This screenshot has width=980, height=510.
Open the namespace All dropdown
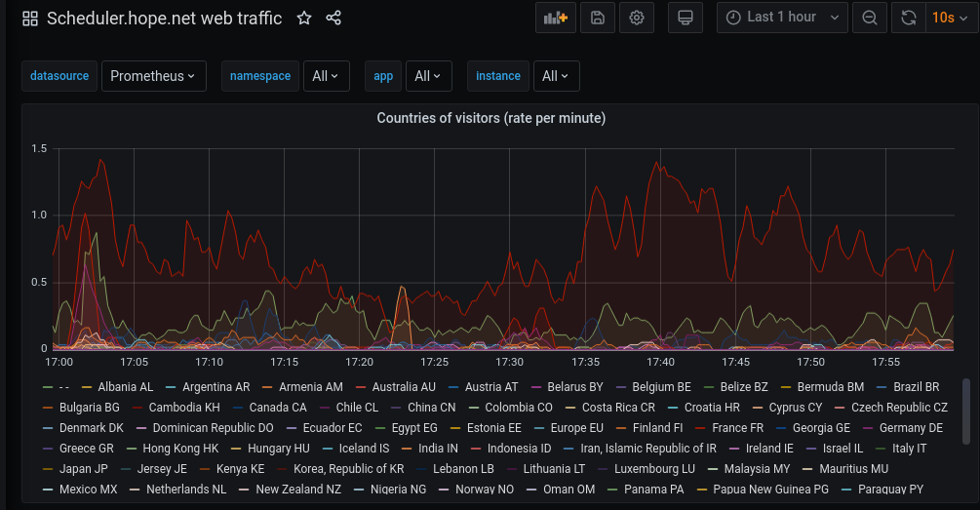(x=327, y=76)
